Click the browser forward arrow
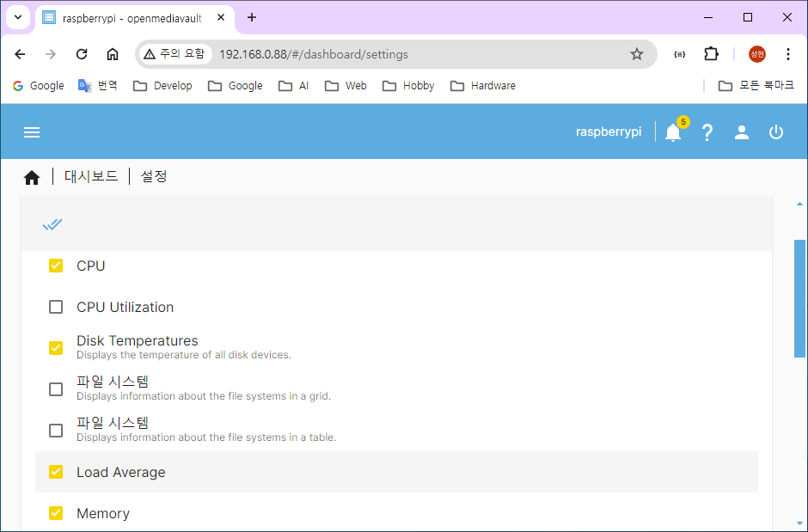 click(x=51, y=54)
